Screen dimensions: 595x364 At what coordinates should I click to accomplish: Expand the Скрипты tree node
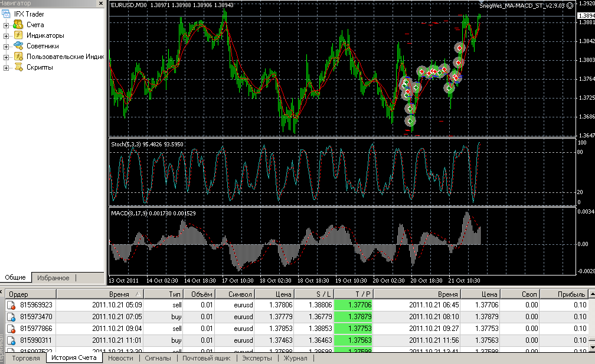click(x=6, y=67)
